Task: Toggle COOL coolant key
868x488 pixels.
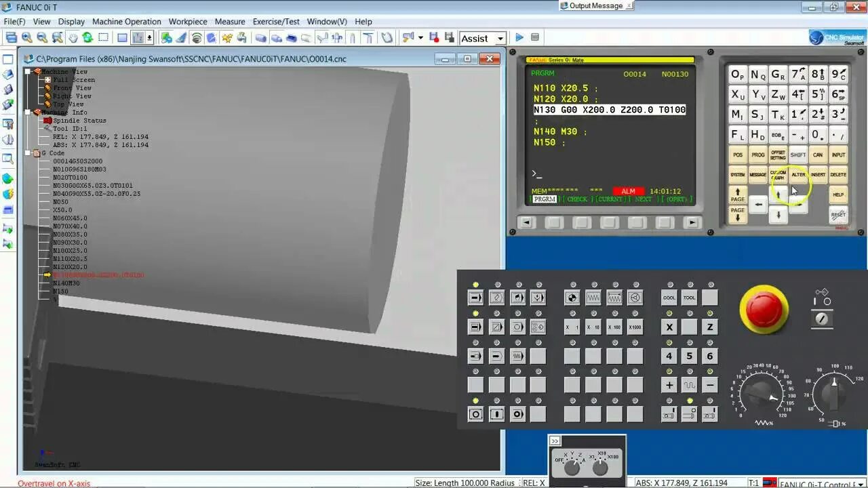Action: (x=669, y=298)
